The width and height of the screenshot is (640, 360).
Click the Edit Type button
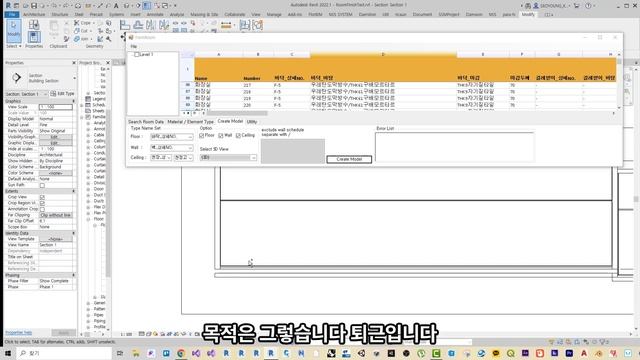61,94
